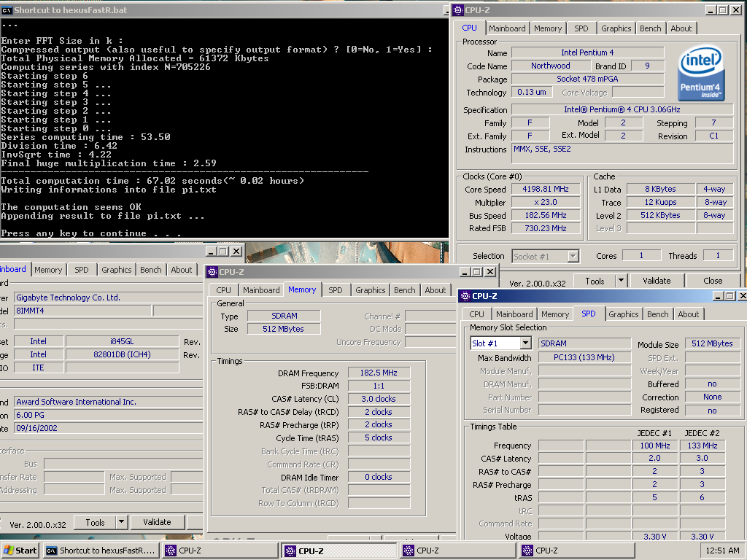Click the Gigabyte Technology Co. Ltd. field
Viewport: 747px width, 560px height.
pyautogui.click(x=108, y=297)
